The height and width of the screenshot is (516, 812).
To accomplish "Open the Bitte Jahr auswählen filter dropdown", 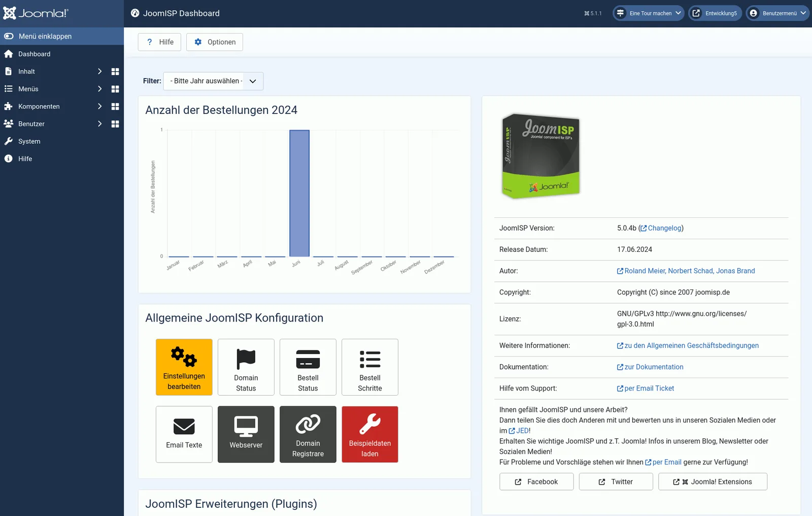I will (x=213, y=81).
